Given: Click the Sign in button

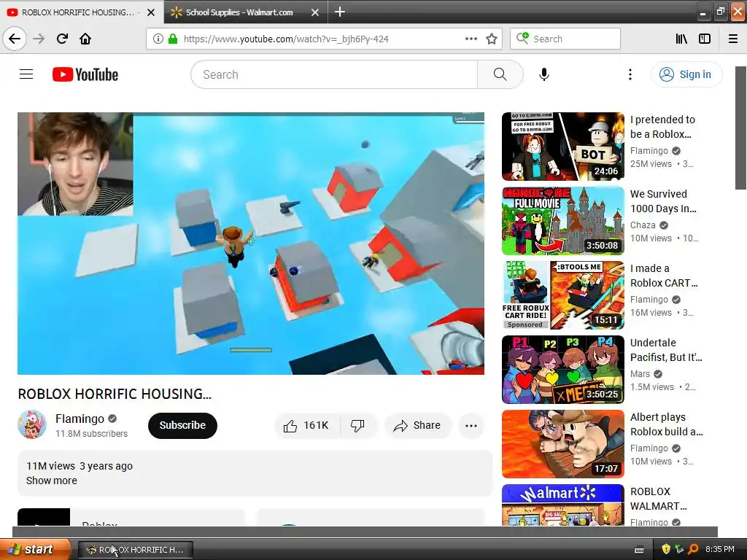Looking at the screenshot, I should click(686, 74).
